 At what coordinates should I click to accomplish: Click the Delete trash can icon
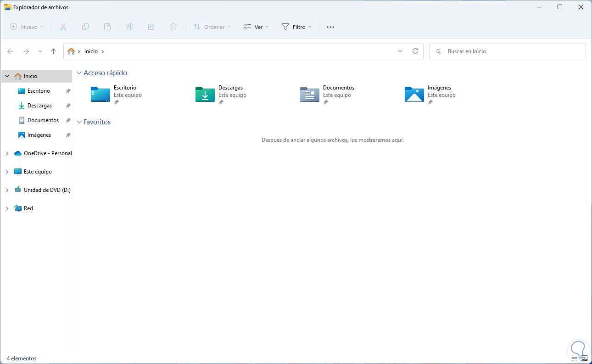(173, 27)
